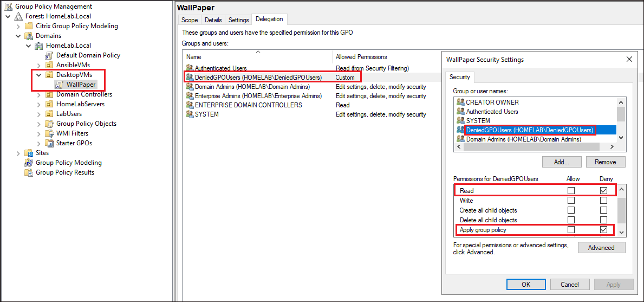
Task: Expand the Sites tree node
Action: pyautogui.click(x=18, y=153)
